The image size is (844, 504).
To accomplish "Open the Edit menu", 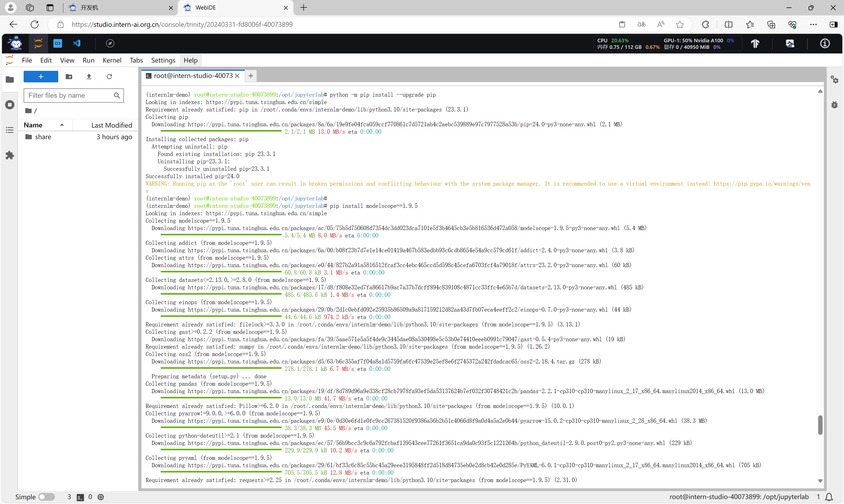I will [x=46, y=60].
